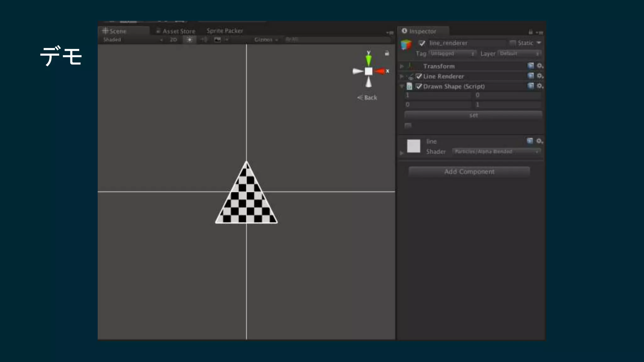Click the Add Component button

[x=469, y=172]
